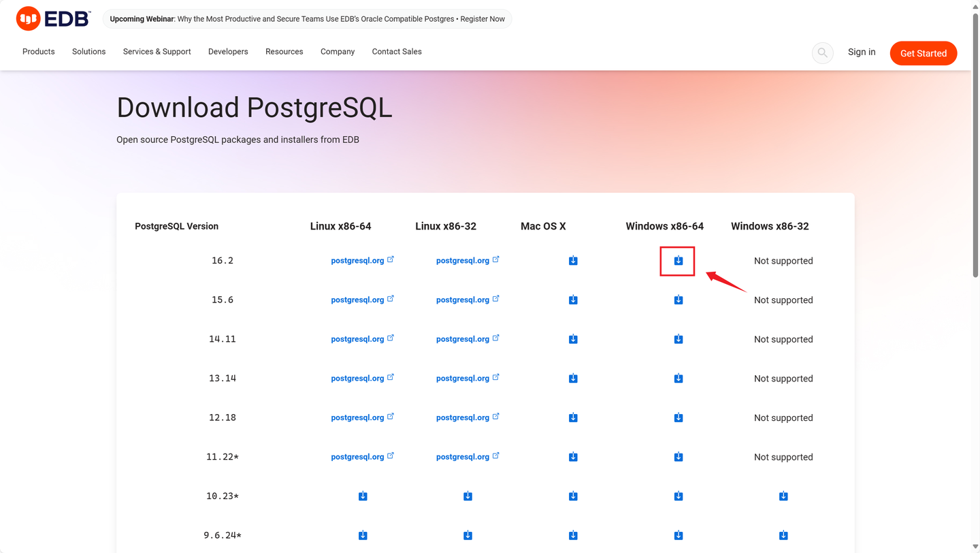Download PostgreSQL 10.23 for Linux x86-32
Screen dimensions: 980x553
[468, 496]
